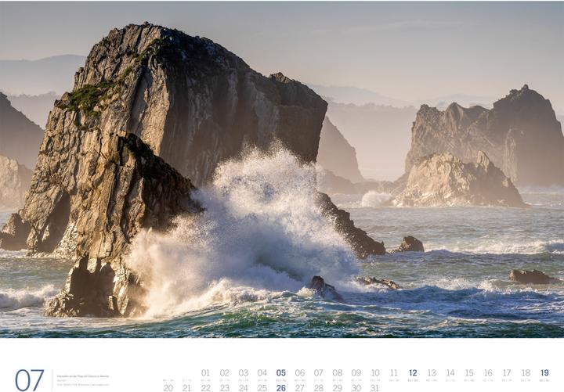Click the tall foreground rock's grassy top
Image resolution: width=564 pixels, height=392 pixels.
[86, 98]
